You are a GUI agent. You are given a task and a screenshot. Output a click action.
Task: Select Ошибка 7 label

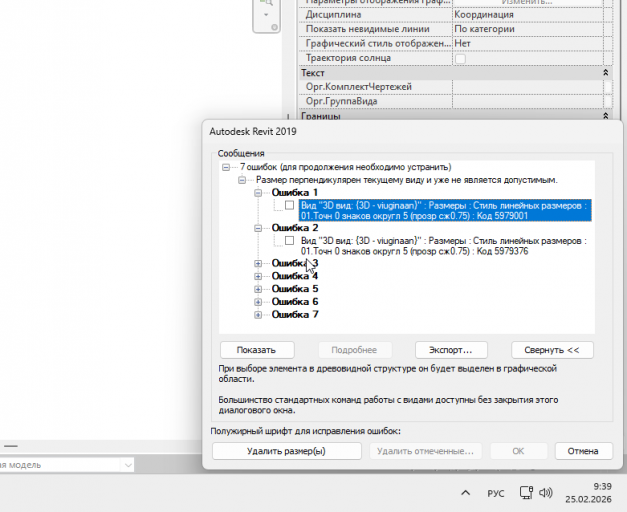pos(295,314)
